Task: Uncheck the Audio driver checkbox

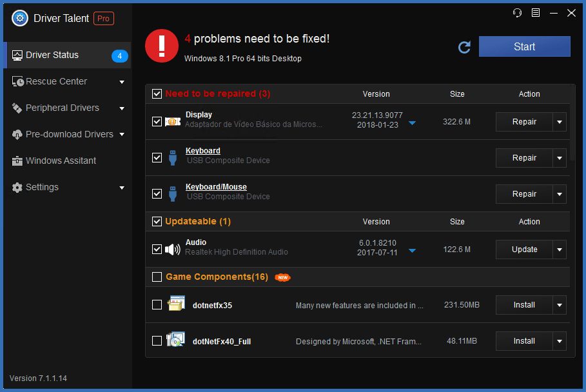Action: (157, 250)
